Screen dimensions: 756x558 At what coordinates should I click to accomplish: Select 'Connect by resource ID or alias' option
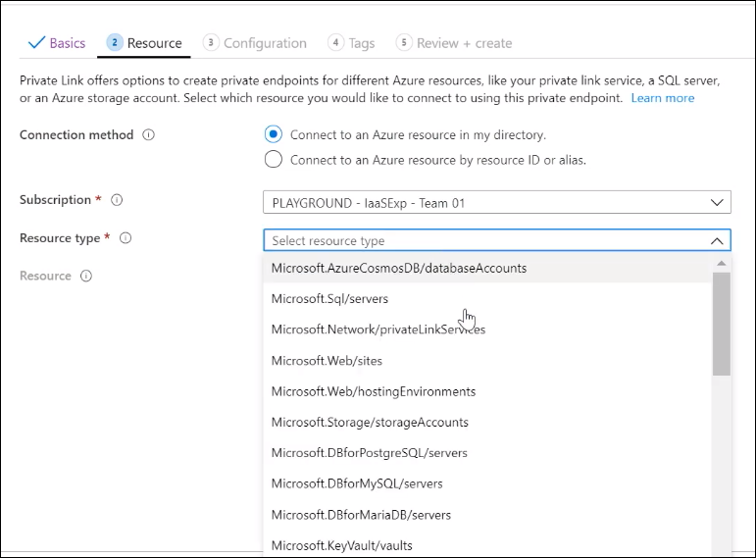[x=274, y=160]
